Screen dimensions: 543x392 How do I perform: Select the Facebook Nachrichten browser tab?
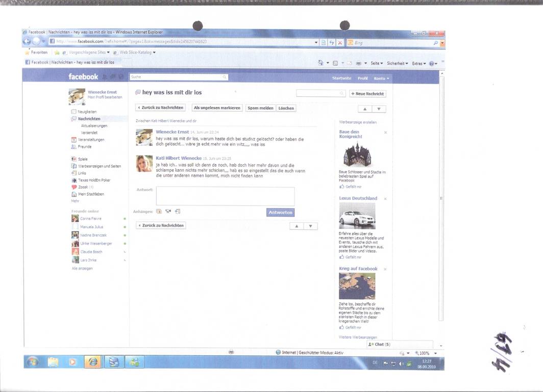pyautogui.click(x=72, y=62)
